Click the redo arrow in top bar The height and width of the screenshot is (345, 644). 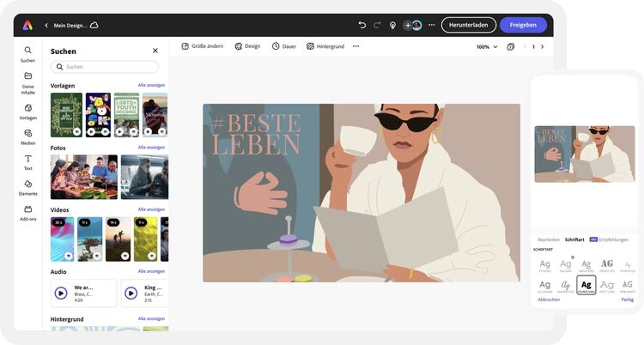pyautogui.click(x=376, y=25)
